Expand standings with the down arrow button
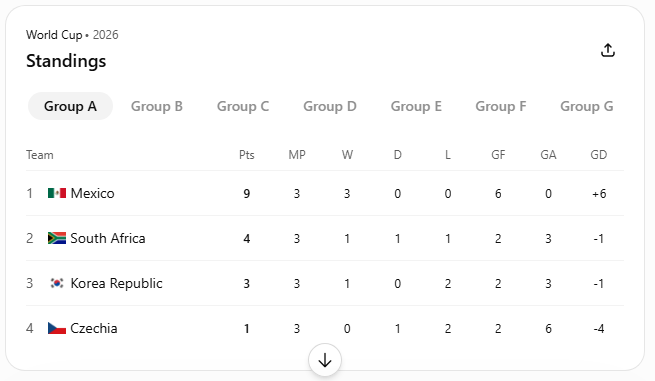The image size is (655, 381). tap(325, 360)
